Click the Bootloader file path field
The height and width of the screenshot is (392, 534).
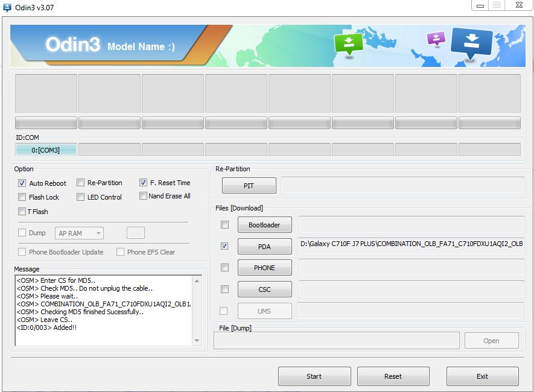(412, 224)
